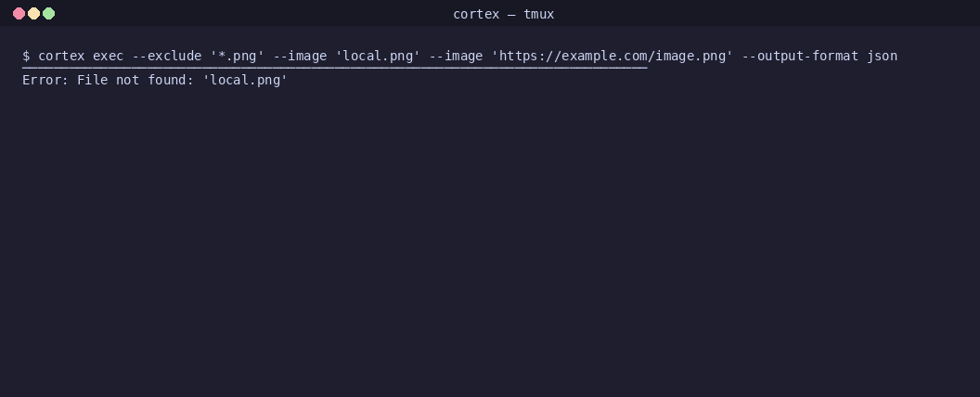Click the 'exec' subcommand in the command
Viewport: 980px width, 397px height.
(x=108, y=56)
